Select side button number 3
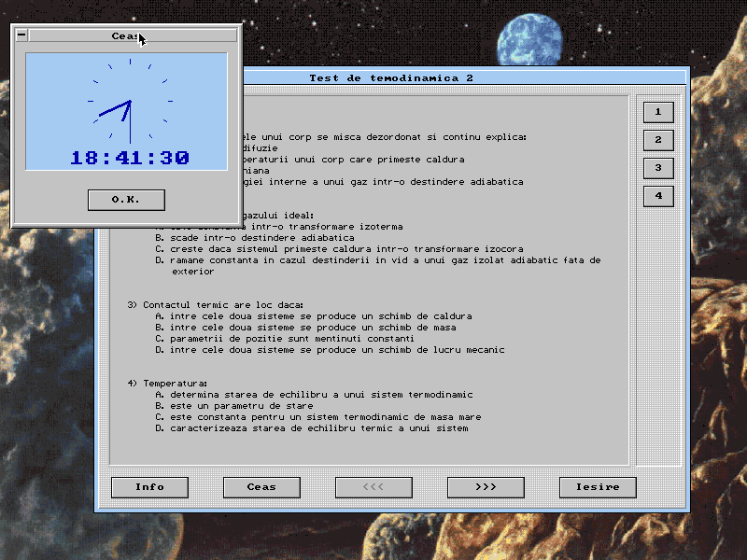 pos(658,168)
